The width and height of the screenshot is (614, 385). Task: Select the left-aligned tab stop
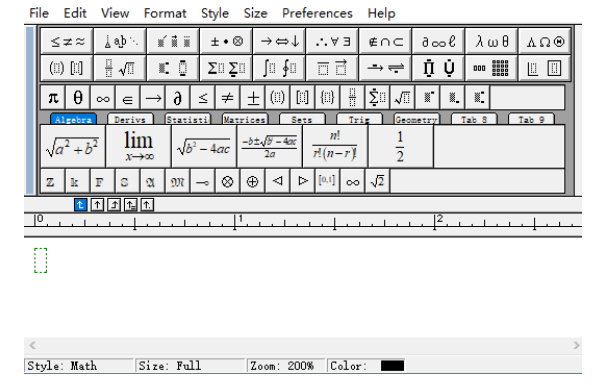click(x=80, y=204)
